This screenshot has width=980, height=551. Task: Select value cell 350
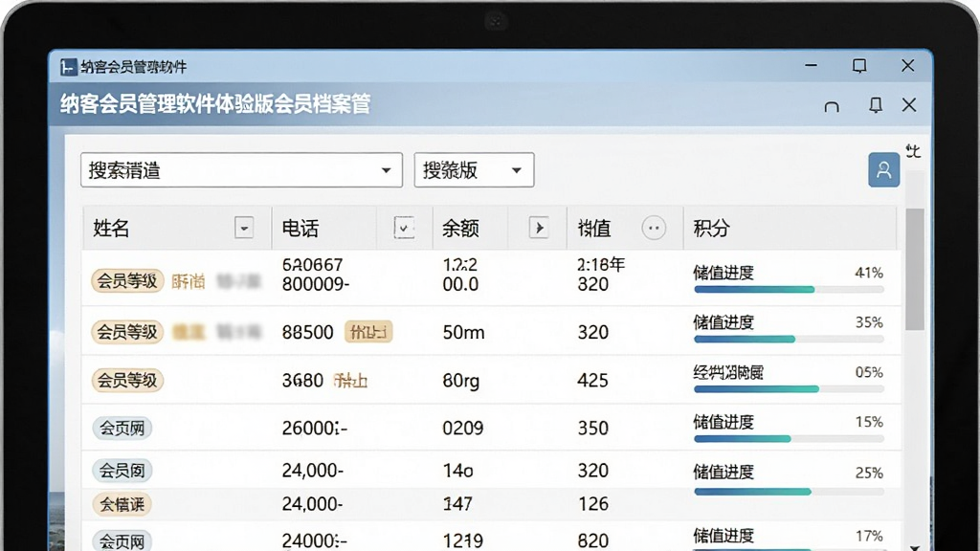[x=592, y=428]
